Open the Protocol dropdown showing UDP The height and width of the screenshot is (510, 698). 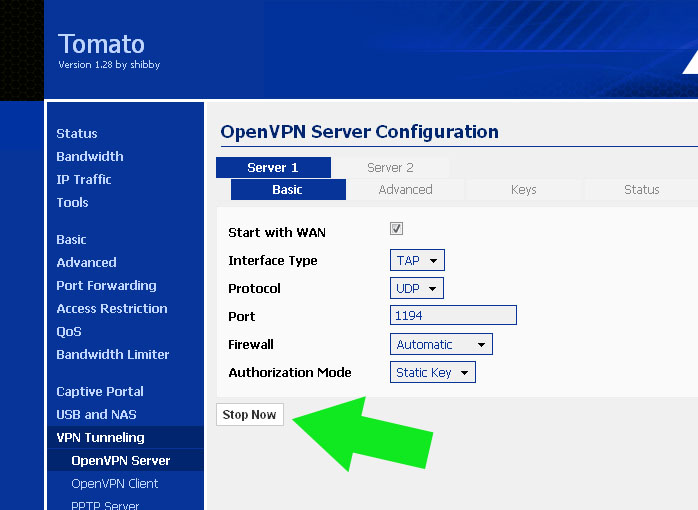[x=417, y=288]
